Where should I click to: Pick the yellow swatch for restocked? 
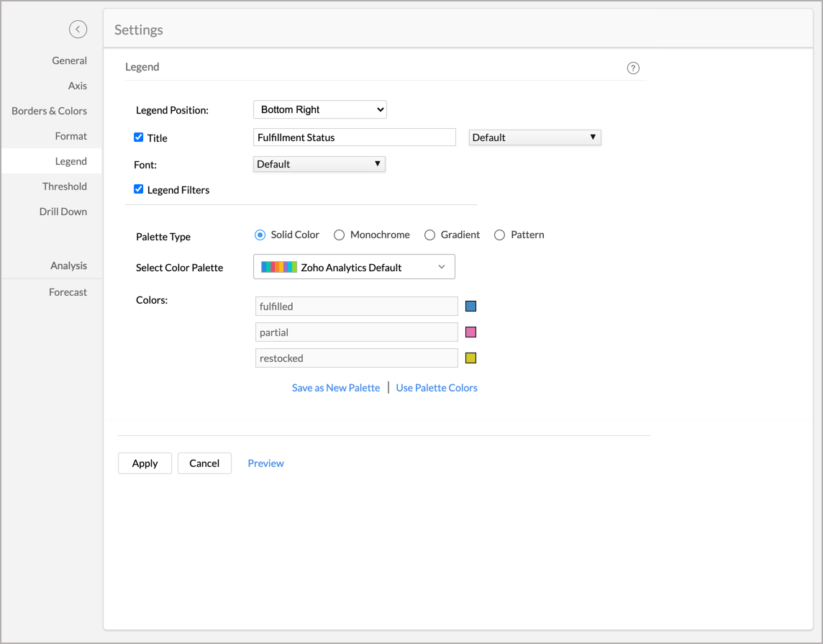471,358
